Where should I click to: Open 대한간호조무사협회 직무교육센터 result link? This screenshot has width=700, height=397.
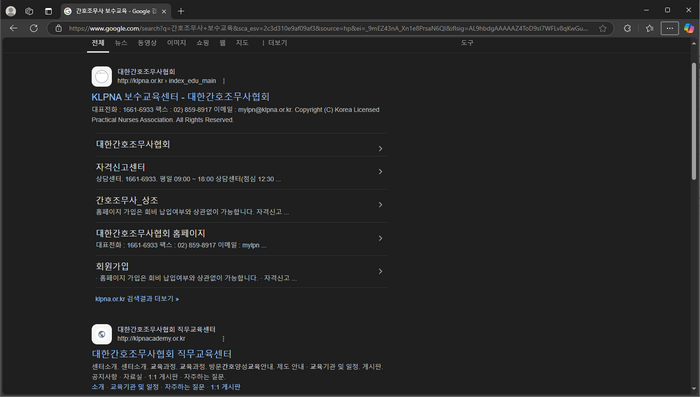pos(162,354)
